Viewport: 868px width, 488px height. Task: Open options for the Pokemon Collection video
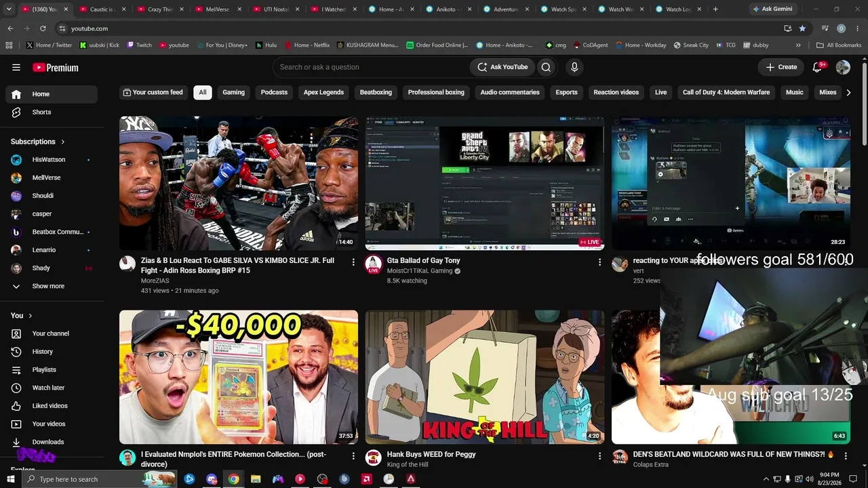coord(353,455)
